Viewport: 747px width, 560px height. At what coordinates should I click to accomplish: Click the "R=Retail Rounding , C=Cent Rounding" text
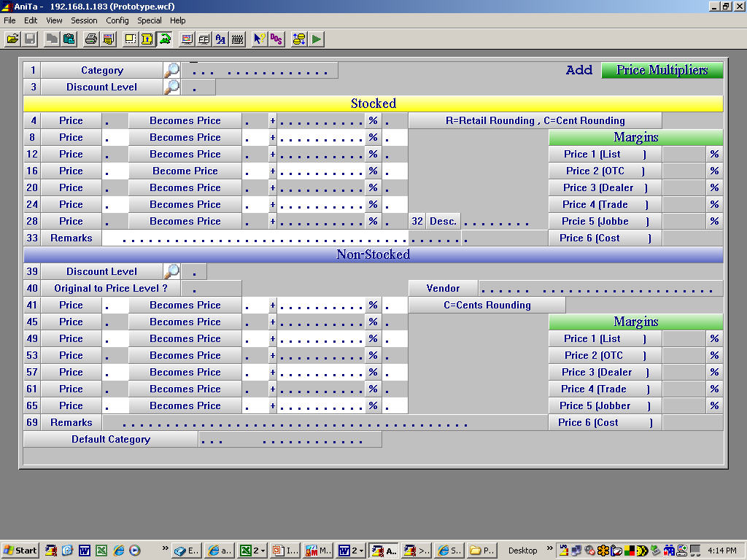click(535, 120)
